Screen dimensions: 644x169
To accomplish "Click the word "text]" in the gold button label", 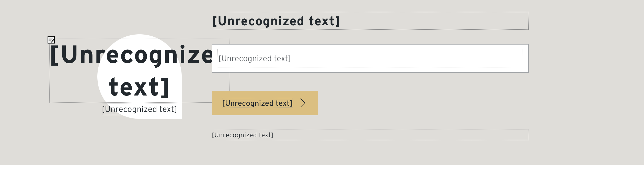I will (284, 103).
